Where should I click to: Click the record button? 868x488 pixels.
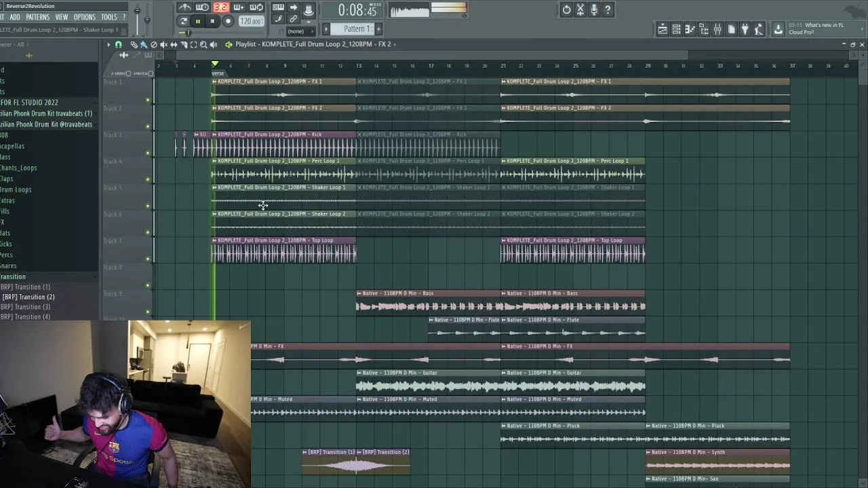(x=228, y=21)
